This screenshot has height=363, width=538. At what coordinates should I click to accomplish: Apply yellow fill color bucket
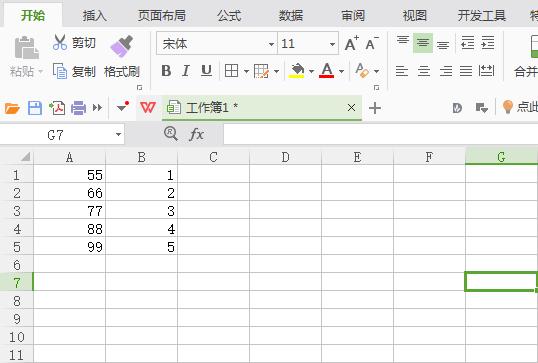[x=297, y=71]
